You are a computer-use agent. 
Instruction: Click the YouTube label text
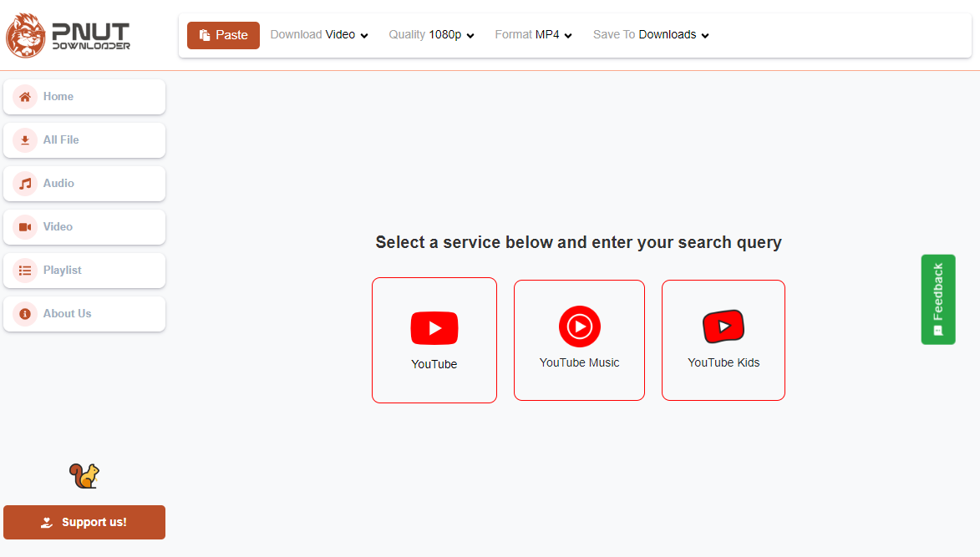click(x=434, y=364)
